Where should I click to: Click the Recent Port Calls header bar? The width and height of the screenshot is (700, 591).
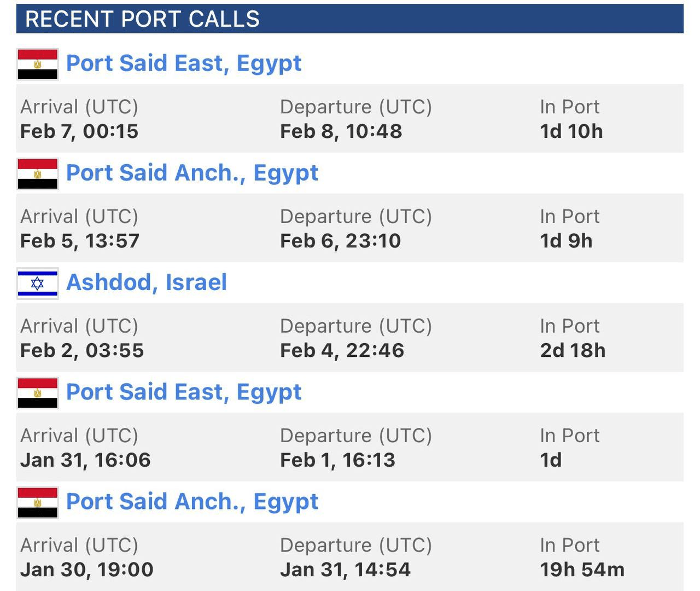[x=350, y=19]
